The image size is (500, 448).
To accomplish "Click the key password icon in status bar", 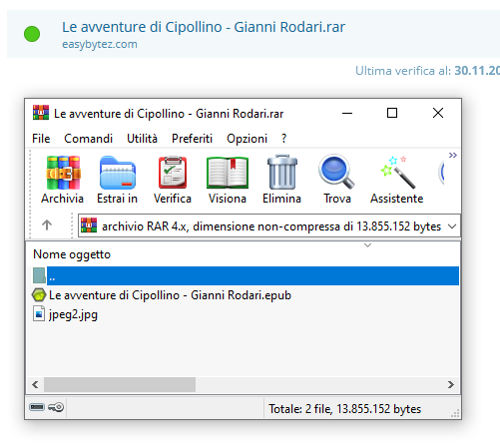I will (x=56, y=407).
